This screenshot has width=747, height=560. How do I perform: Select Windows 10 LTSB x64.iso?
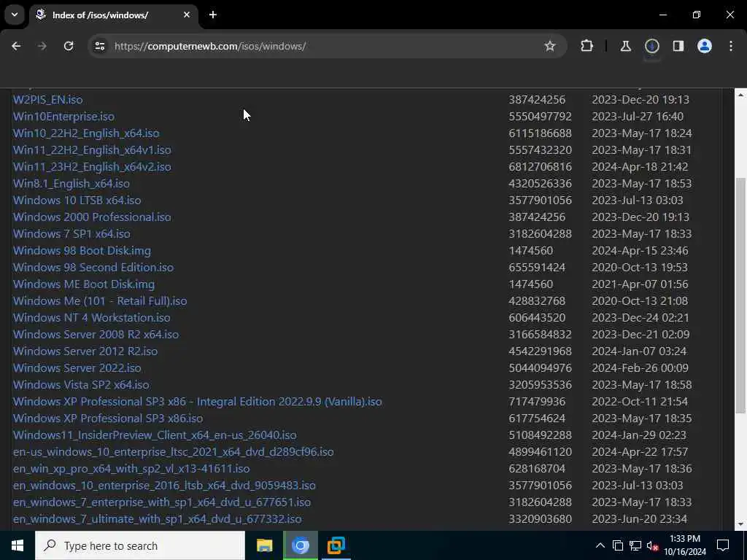(x=77, y=200)
